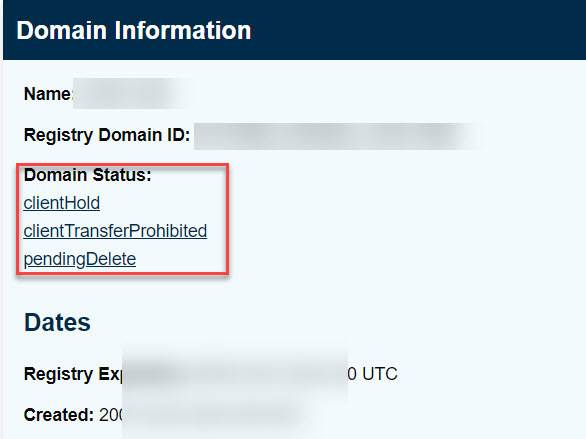
Task: Open the clientHold status link
Action: tap(62, 203)
